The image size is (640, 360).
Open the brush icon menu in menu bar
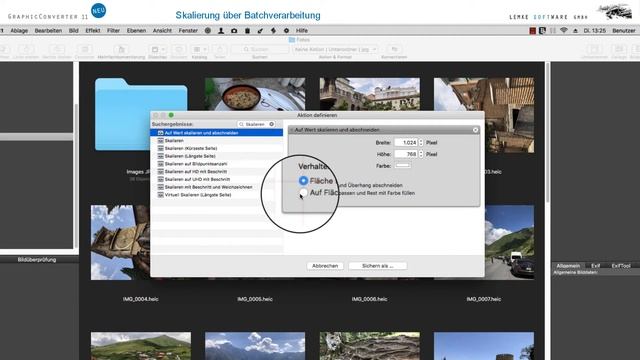tap(260, 31)
